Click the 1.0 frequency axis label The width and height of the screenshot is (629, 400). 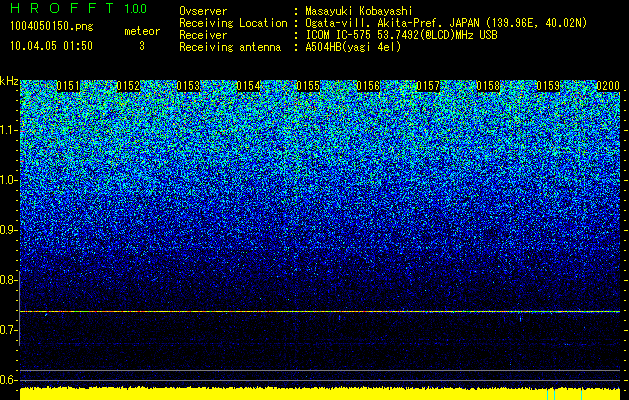(x=7, y=180)
